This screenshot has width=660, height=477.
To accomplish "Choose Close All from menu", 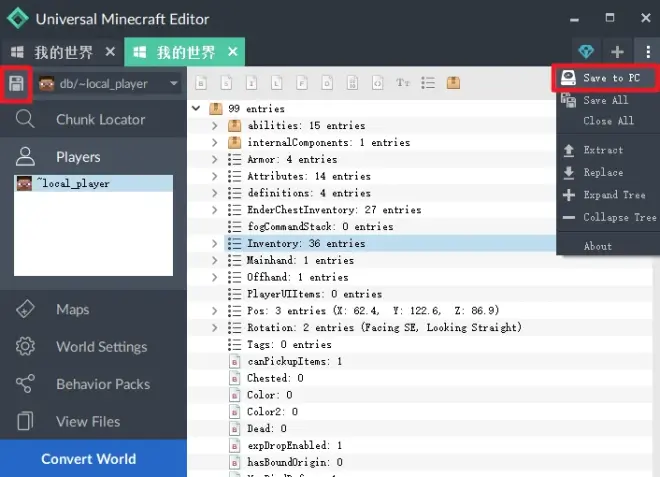I will tap(608, 121).
